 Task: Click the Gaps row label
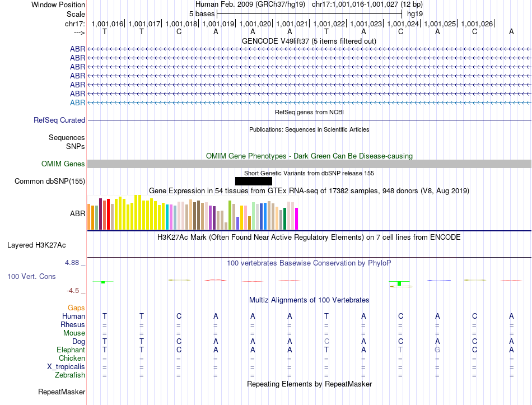76,308
